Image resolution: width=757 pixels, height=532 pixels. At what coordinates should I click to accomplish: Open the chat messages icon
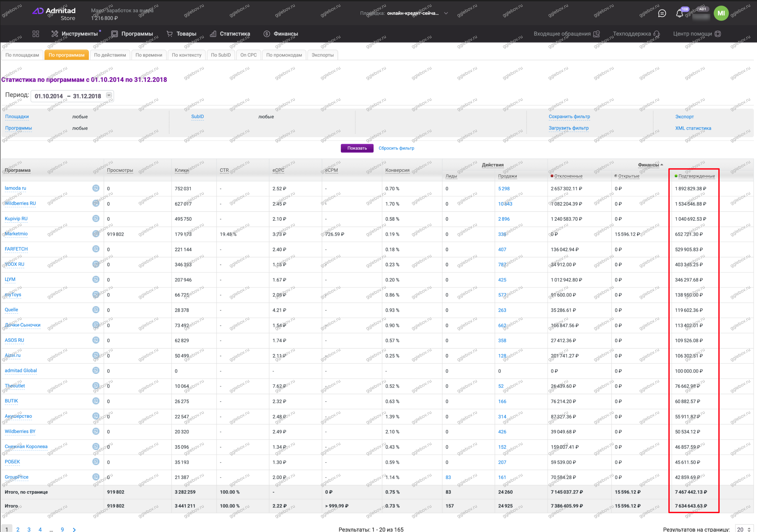(662, 13)
